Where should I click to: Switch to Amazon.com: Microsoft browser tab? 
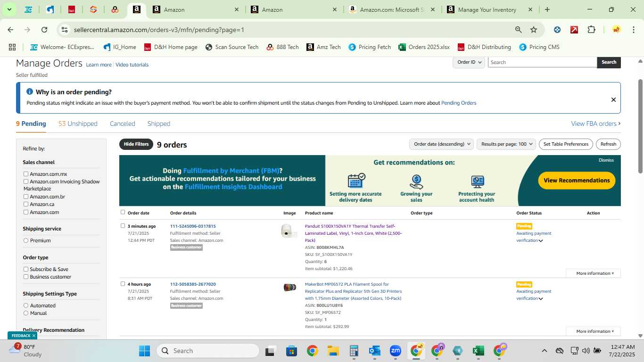click(391, 9)
